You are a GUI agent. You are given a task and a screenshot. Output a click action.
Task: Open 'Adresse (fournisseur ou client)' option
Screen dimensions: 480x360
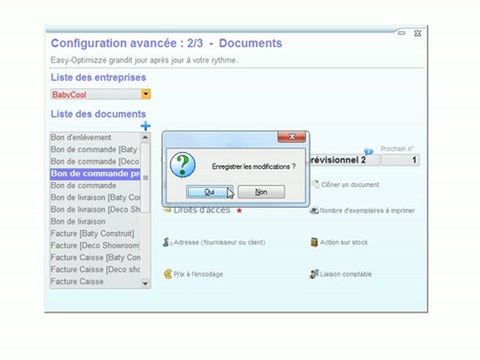(x=219, y=242)
